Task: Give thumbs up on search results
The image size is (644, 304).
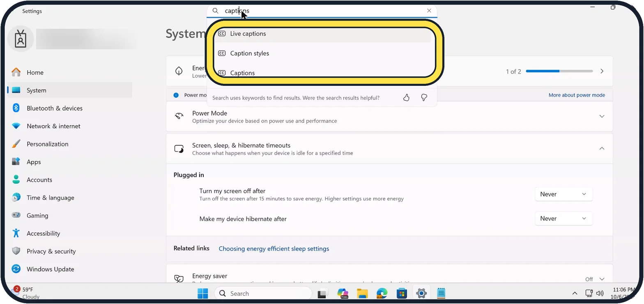Action: (406, 98)
